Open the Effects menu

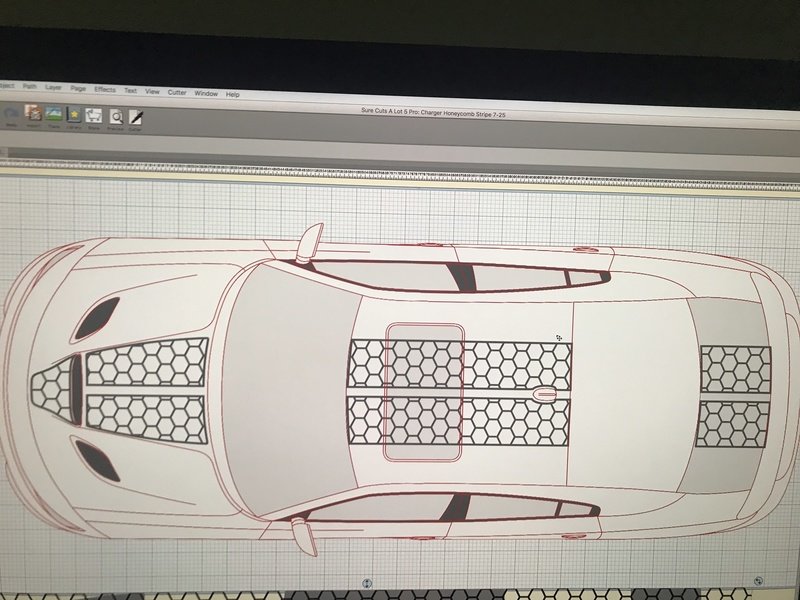pos(105,89)
